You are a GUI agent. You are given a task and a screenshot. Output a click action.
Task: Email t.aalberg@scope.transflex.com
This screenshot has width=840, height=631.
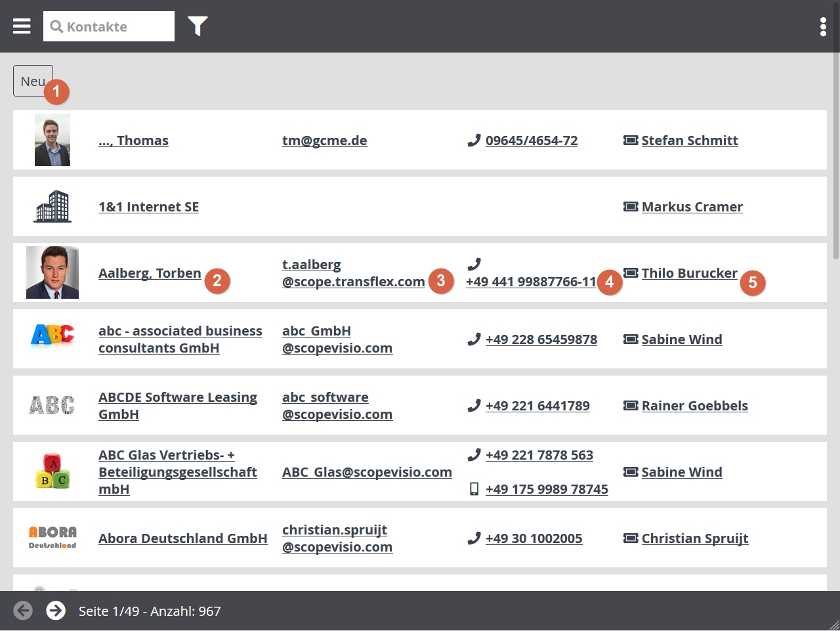[354, 273]
